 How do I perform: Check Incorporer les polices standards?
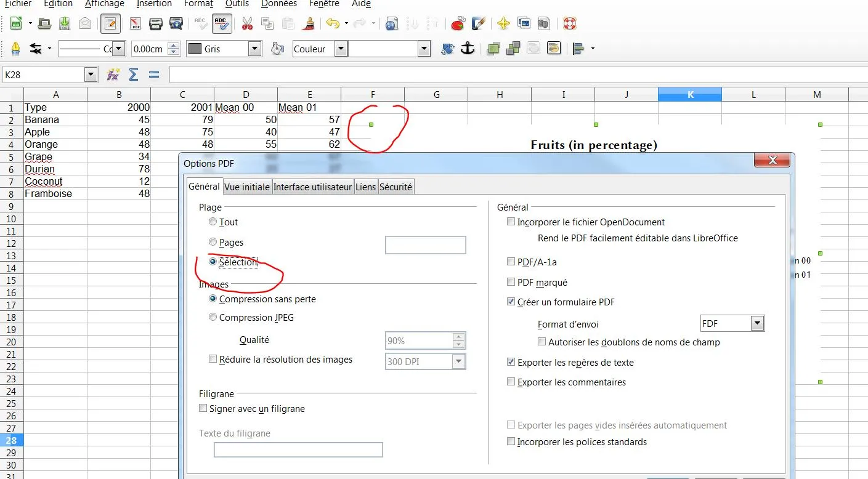pyautogui.click(x=511, y=441)
